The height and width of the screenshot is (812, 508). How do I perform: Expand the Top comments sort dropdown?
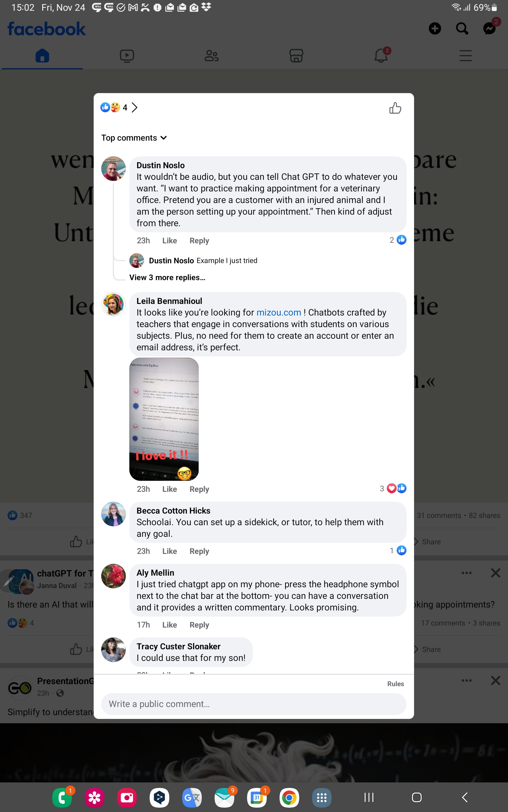tap(134, 138)
